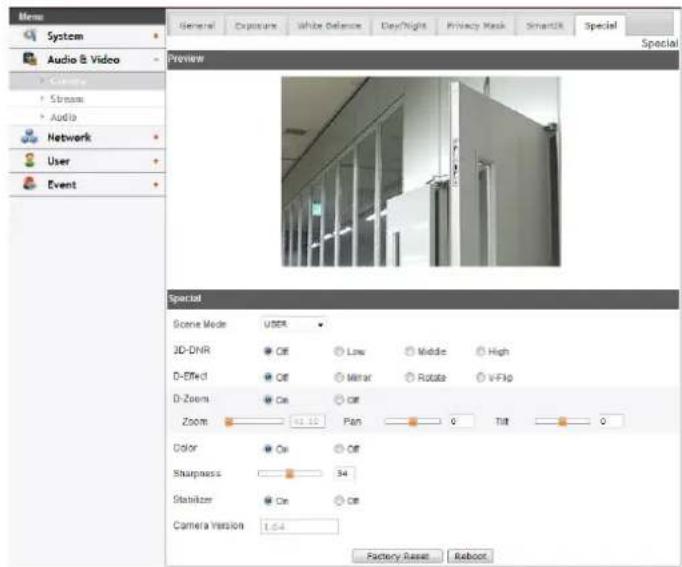Click the Zoom slider handle

pyautogui.click(x=229, y=422)
